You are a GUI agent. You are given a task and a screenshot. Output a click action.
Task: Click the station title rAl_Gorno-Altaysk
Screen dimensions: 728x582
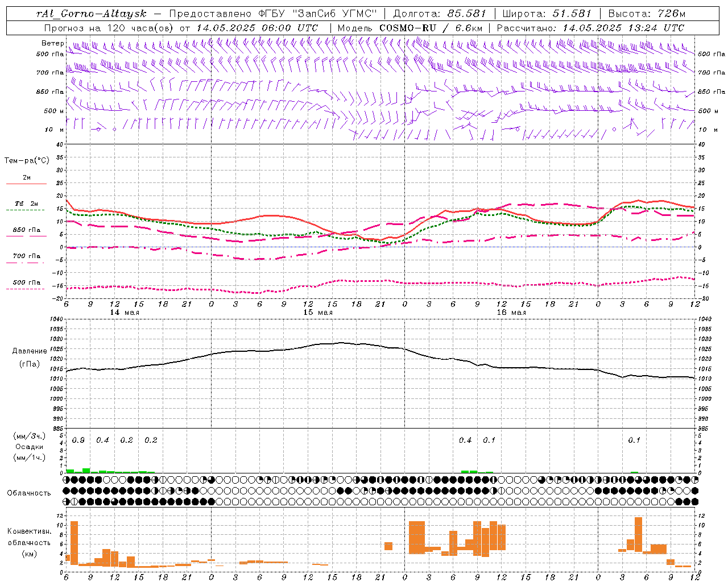coord(91,14)
